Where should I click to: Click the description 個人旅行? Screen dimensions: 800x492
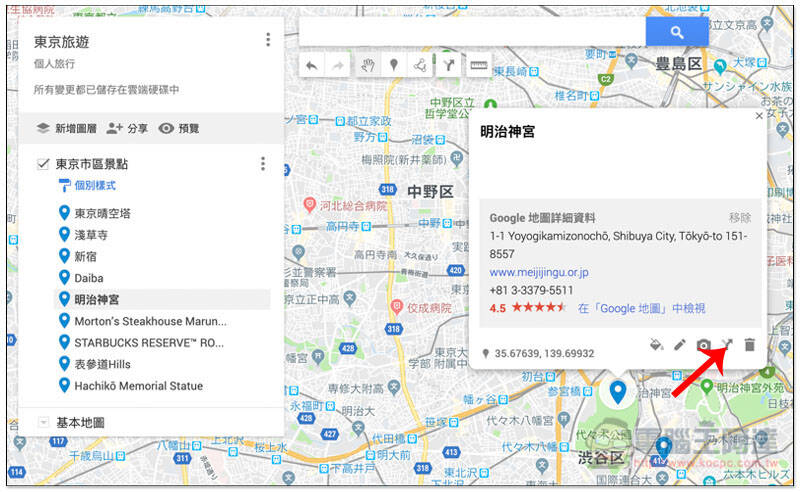[55, 64]
